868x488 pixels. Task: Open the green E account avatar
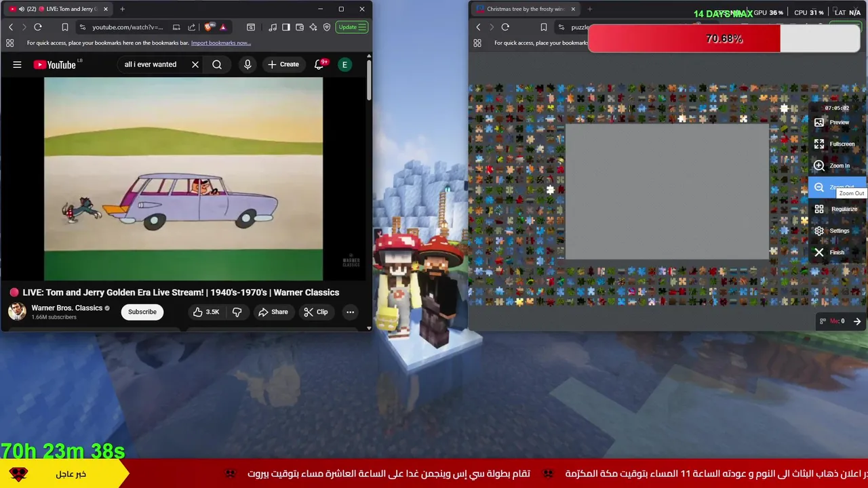[x=344, y=64]
